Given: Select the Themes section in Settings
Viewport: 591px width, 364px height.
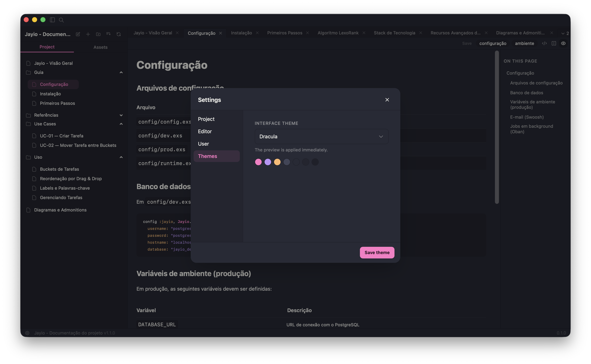Looking at the screenshot, I should click(x=217, y=156).
